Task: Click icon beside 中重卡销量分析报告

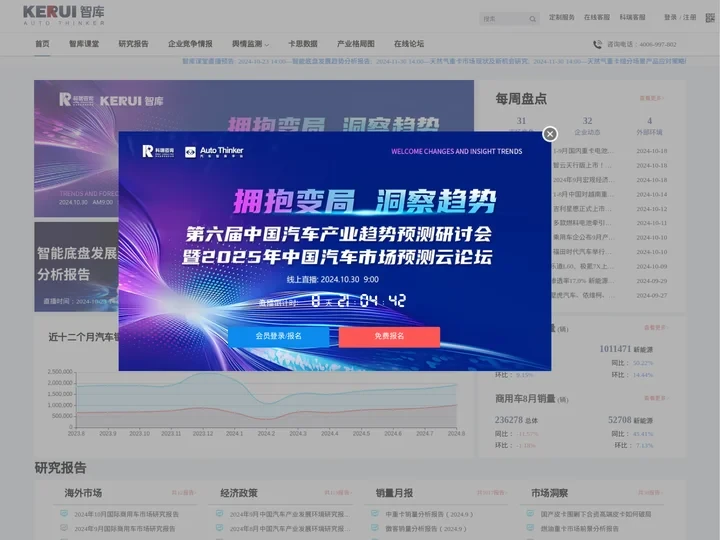Action: tap(375, 513)
